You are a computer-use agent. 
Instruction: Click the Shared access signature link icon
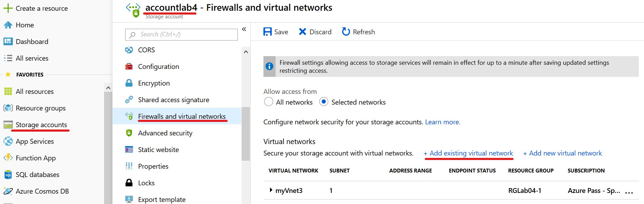pyautogui.click(x=129, y=100)
